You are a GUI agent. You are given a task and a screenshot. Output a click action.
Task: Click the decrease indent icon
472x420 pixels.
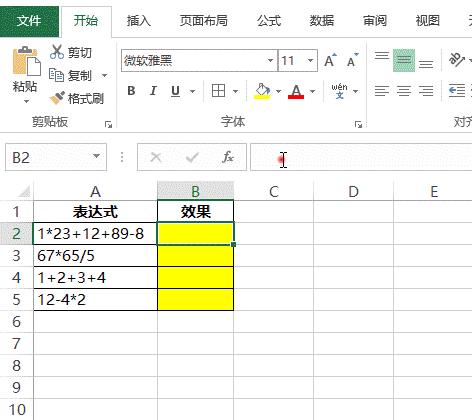(457, 91)
